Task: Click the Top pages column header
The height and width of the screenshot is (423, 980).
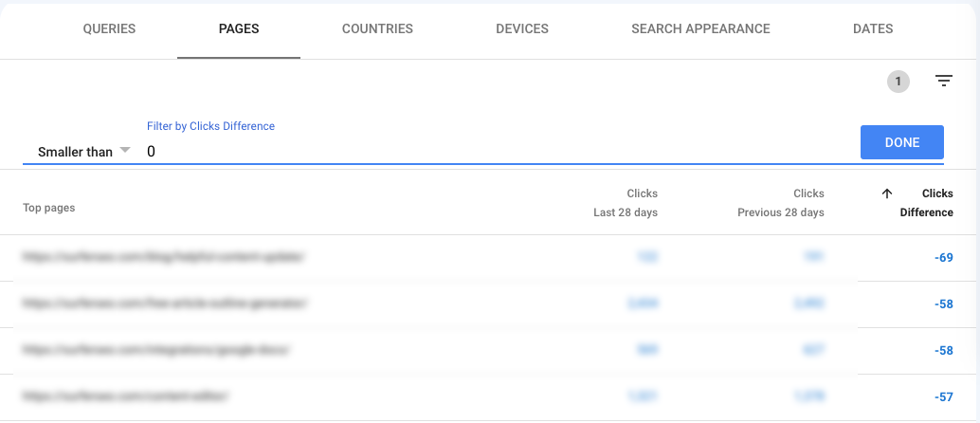Action: 48,208
